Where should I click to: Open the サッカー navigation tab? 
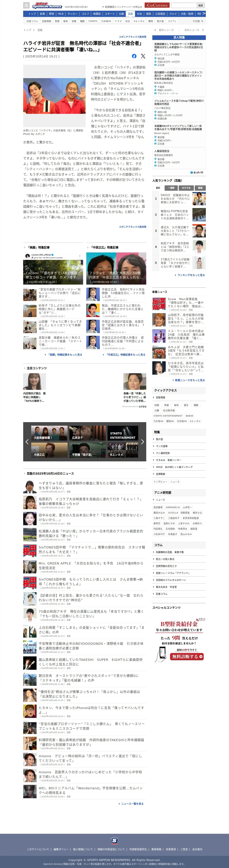(72, 14)
